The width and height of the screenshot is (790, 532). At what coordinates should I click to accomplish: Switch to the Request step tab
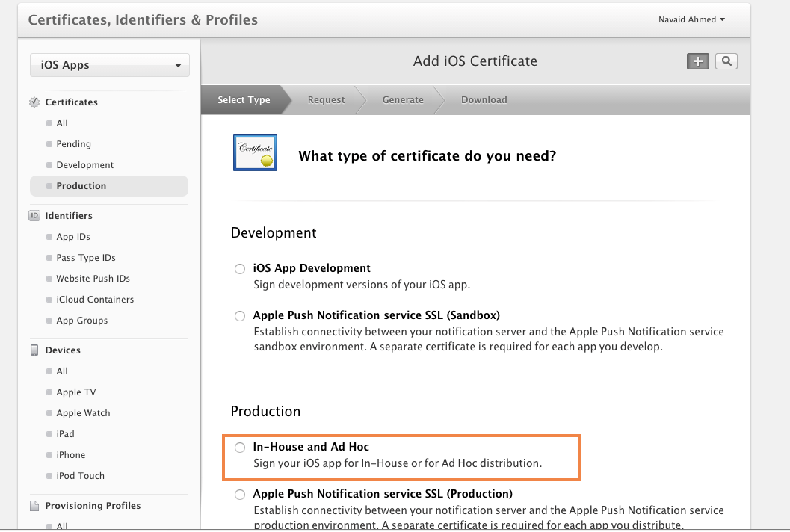point(326,99)
